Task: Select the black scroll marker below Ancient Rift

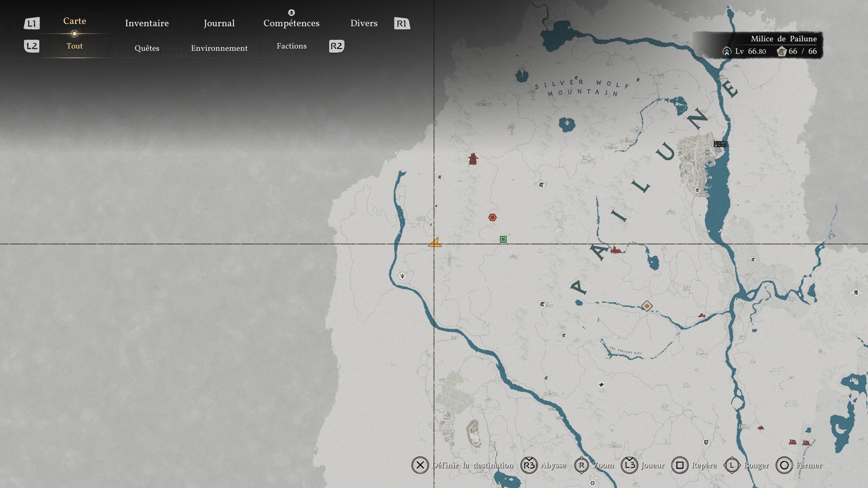Action: tap(601, 385)
